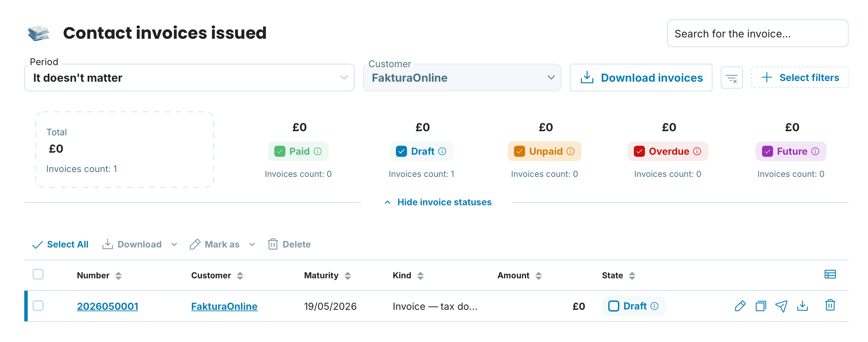Open the Customer FakturaOnline dropdown
Viewport: 868px width, 342px height.
click(x=462, y=78)
